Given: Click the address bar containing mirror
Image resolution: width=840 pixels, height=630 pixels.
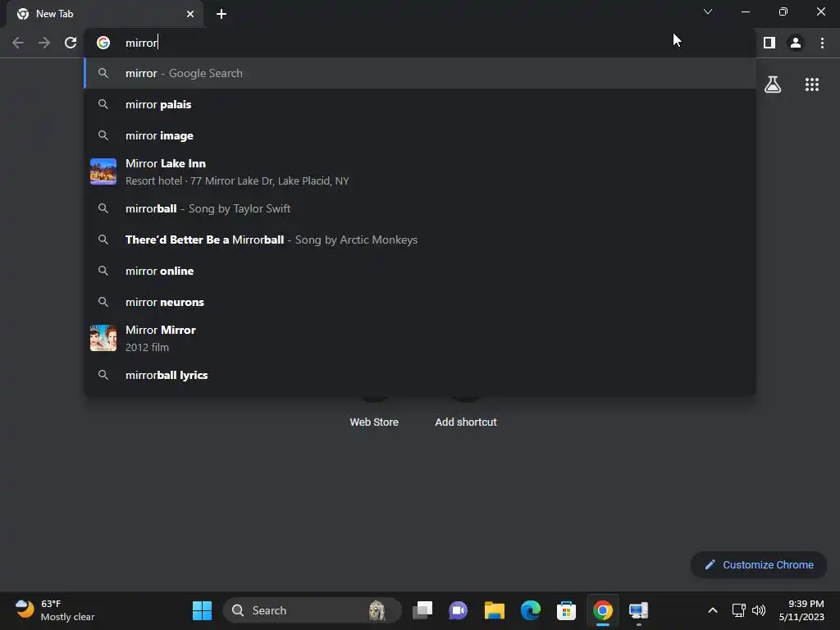Looking at the screenshot, I should [419, 43].
